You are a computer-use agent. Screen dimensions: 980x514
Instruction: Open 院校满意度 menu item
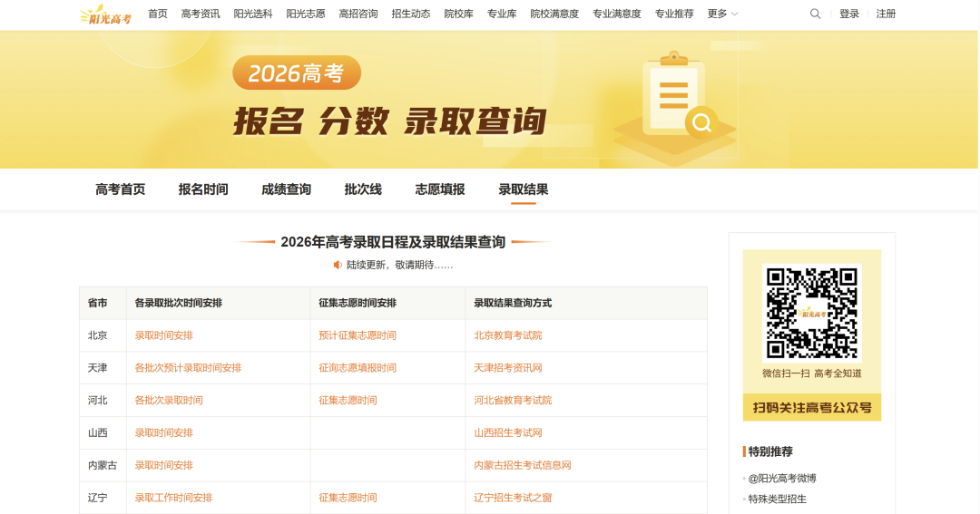coord(554,14)
